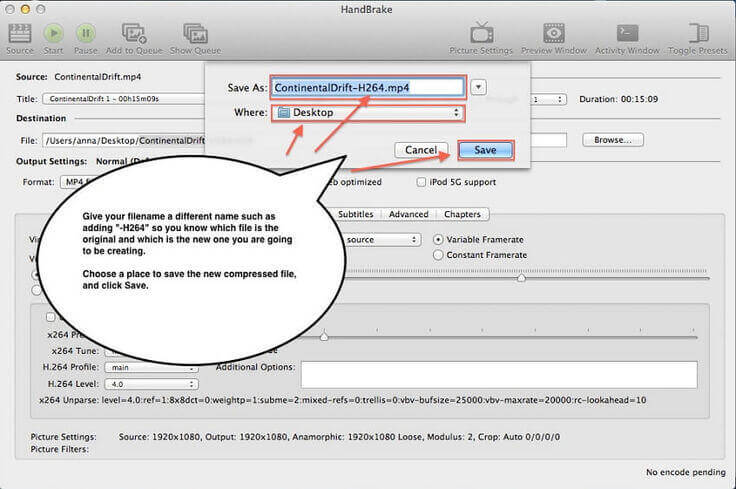The width and height of the screenshot is (736, 489).
Task: Open the Activity Window icon
Action: [628, 33]
